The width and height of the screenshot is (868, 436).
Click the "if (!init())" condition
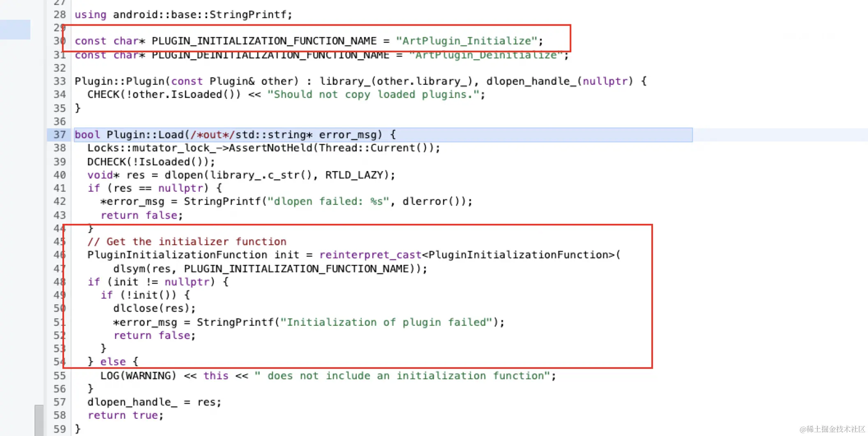pyautogui.click(x=145, y=295)
